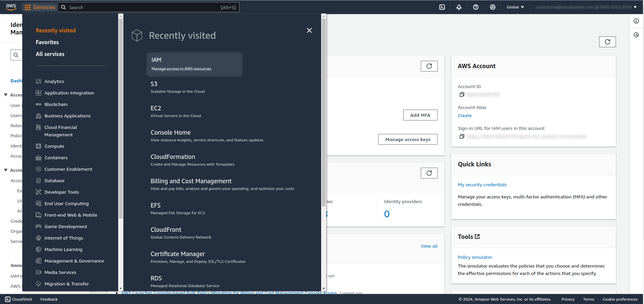Click the Game Development icon
The height and width of the screenshot is (304, 644).
[x=38, y=226]
